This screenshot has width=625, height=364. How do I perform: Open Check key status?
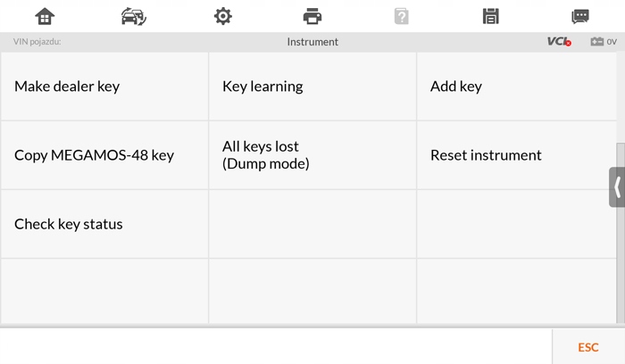pyautogui.click(x=104, y=224)
